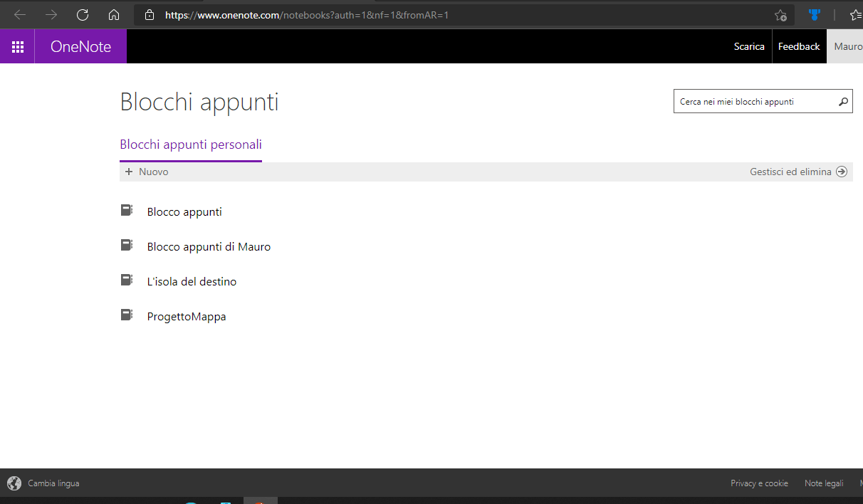Image resolution: width=863 pixels, height=504 pixels.
Task: Click the blue extension icon in toolbar
Action: pyautogui.click(x=815, y=14)
